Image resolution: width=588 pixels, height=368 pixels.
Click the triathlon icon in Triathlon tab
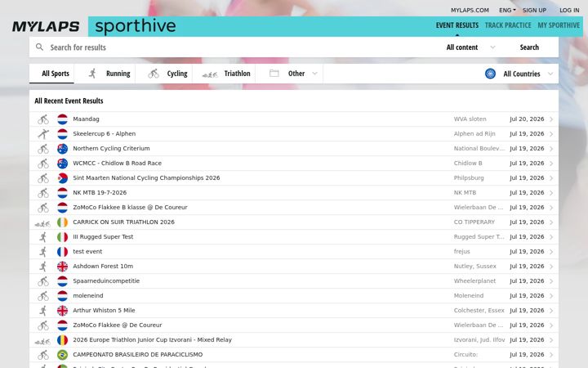[x=210, y=74]
